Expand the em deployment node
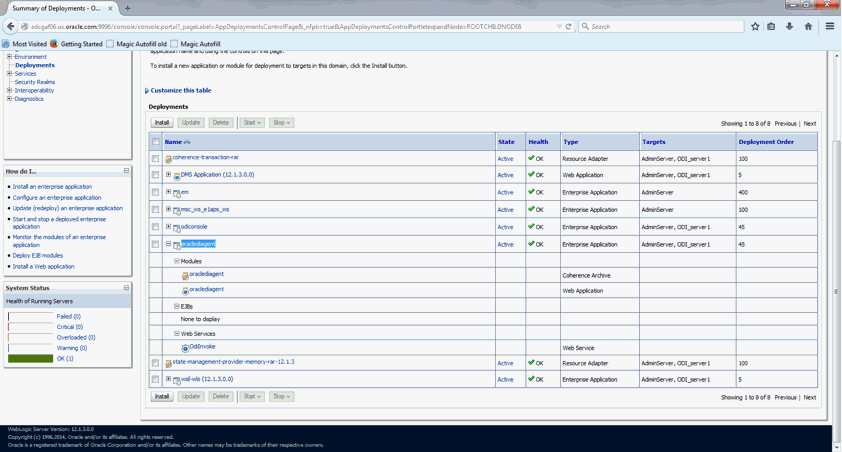Viewport: 842px width, 452px height. 168,192
